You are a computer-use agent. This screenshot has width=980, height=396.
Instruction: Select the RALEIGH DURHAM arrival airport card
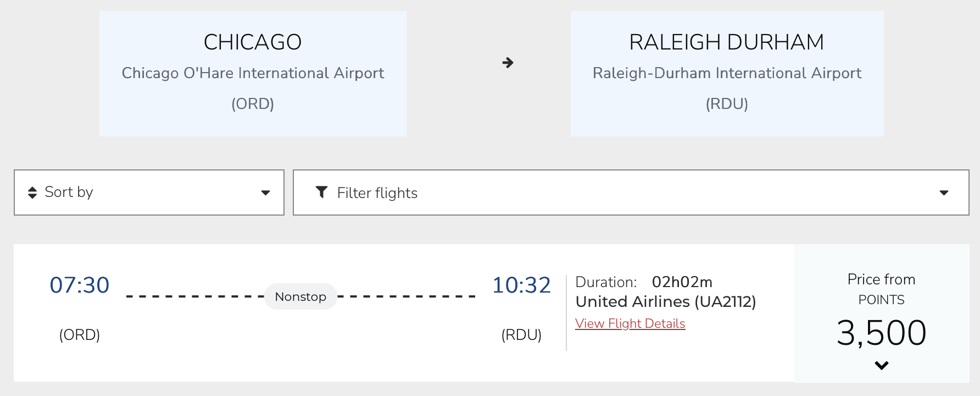(727, 73)
